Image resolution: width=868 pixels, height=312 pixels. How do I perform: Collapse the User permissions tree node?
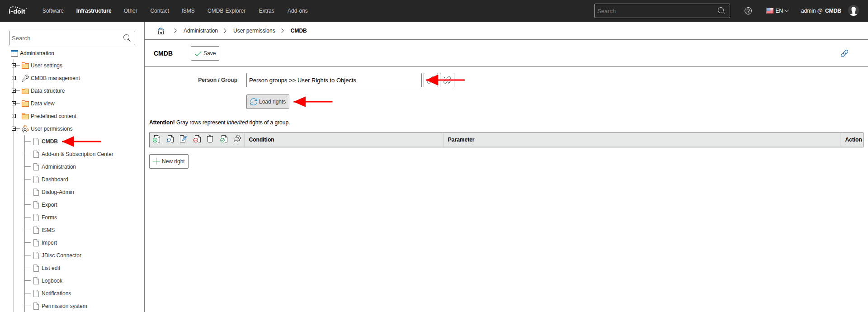(x=14, y=129)
